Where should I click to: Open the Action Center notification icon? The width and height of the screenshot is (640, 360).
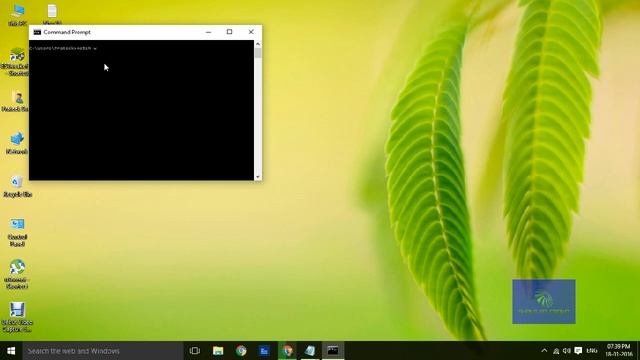[x=578, y=351]
